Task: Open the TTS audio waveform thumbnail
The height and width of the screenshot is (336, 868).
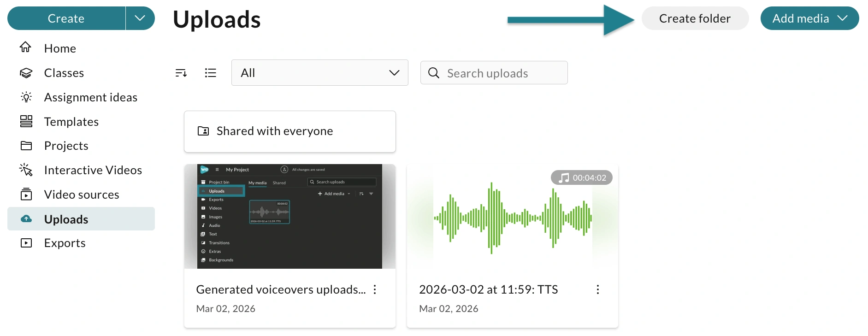Action: coord(513,216)
